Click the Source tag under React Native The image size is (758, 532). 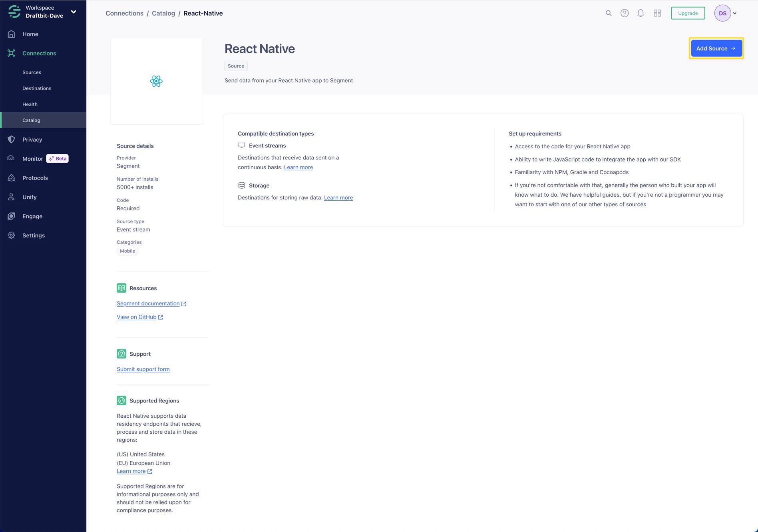pos(236,66)
